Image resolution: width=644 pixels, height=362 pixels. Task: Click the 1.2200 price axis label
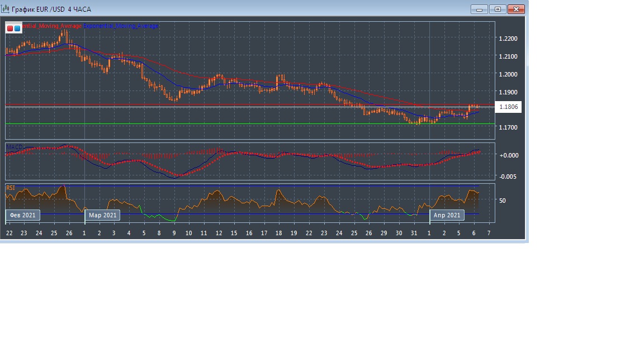(508, 39)
